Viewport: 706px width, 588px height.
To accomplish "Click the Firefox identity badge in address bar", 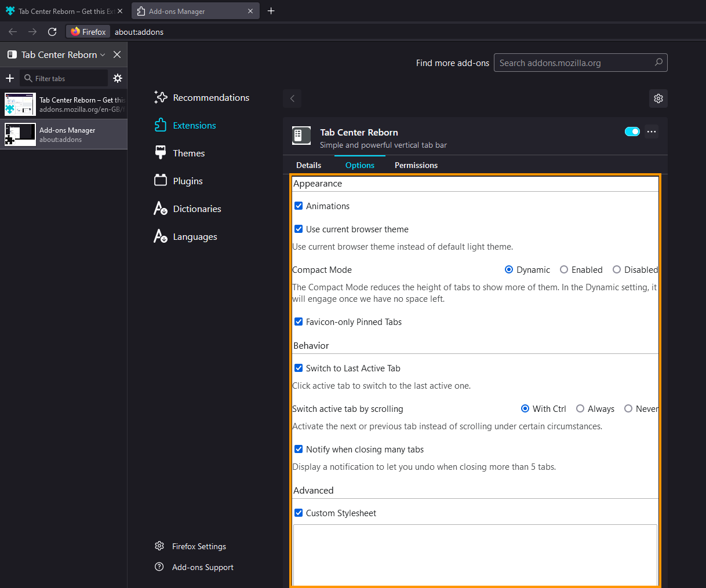I will [x=89, y=32].
